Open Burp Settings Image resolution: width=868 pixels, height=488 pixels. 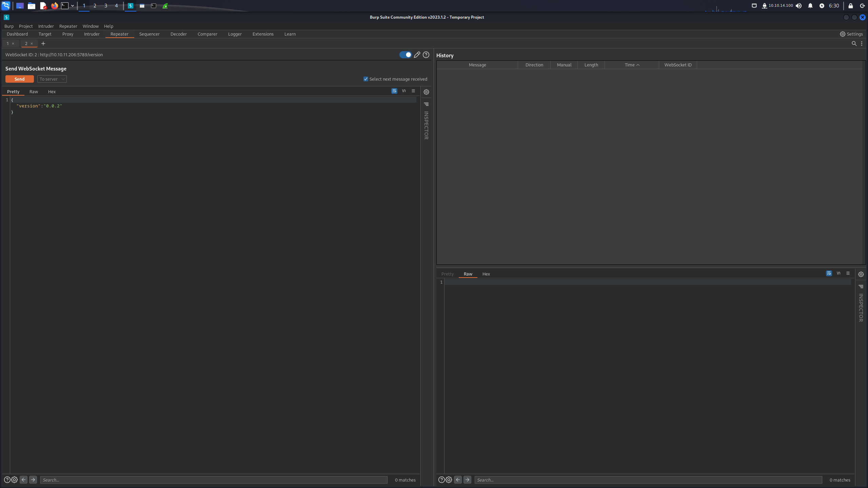851,34
